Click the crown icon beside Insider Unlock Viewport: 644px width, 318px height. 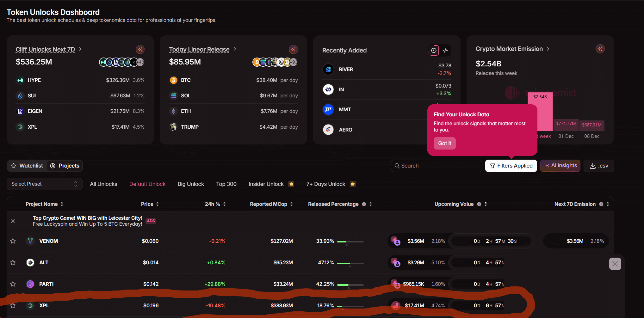pos(291,184)
